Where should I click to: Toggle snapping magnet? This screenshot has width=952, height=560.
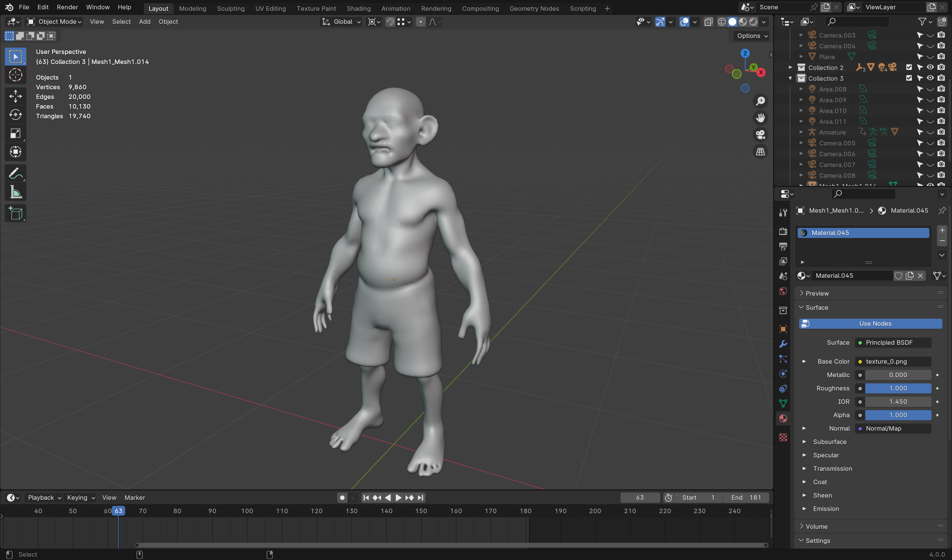pos(390,22)
